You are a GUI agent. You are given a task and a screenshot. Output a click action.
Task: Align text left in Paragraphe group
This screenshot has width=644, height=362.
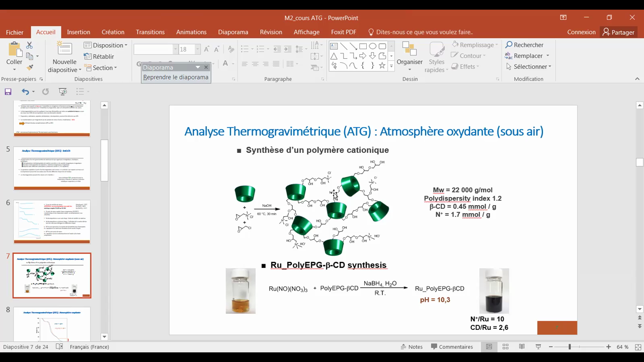[x=245, y=64]
